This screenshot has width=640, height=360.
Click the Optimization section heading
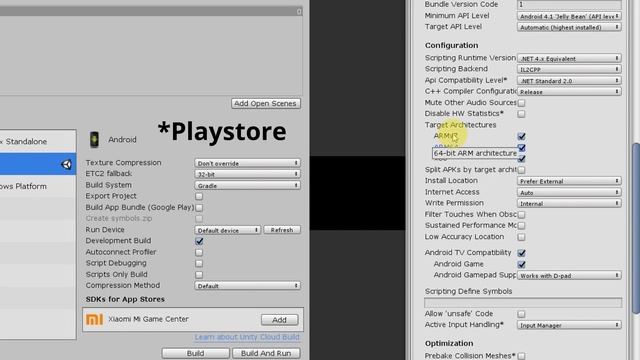pyautogui.click(x=449, y=343)
